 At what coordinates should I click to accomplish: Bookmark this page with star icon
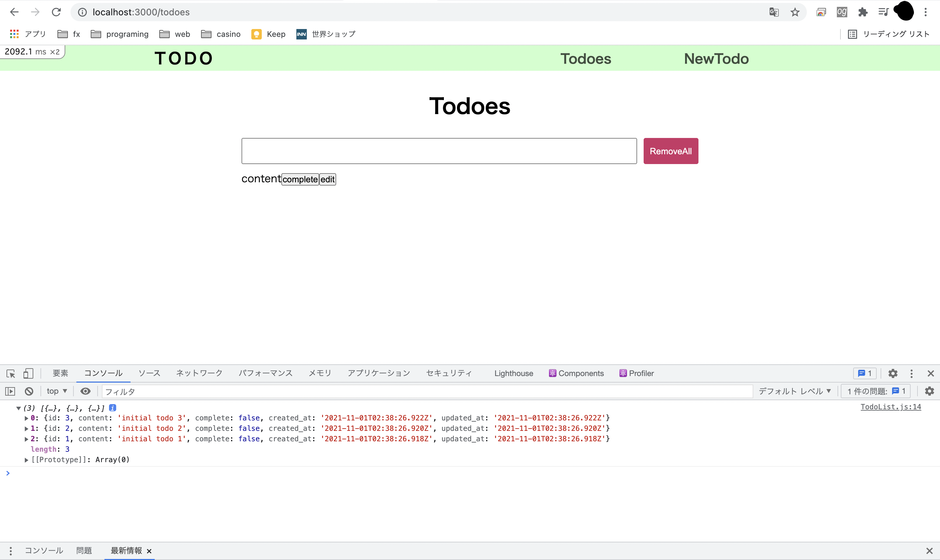tap(795, 12)
